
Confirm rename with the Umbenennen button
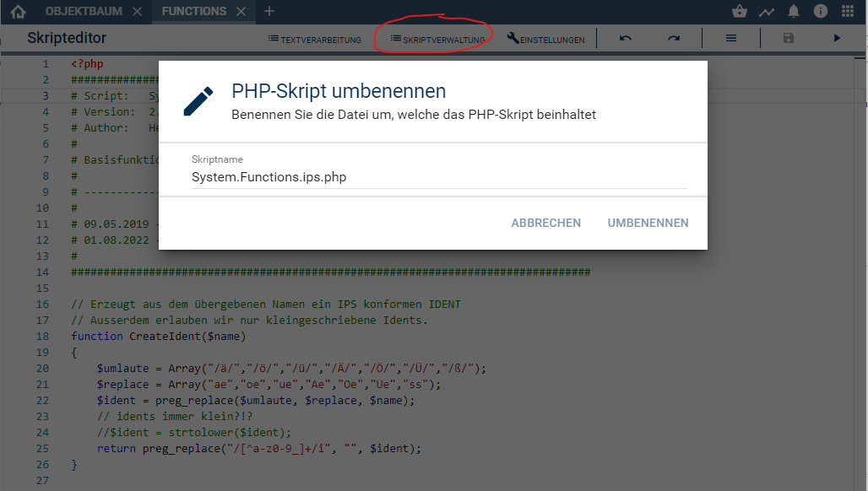coord(648,223)
